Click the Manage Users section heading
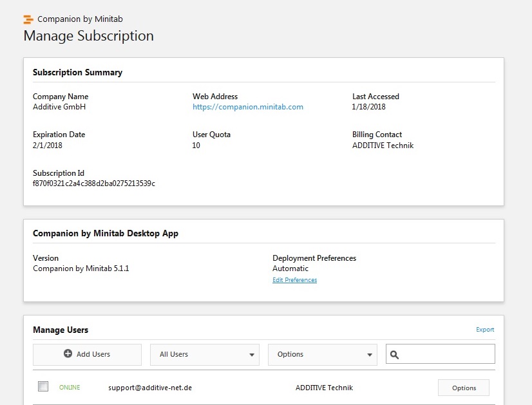 click(x=61, y=330)
